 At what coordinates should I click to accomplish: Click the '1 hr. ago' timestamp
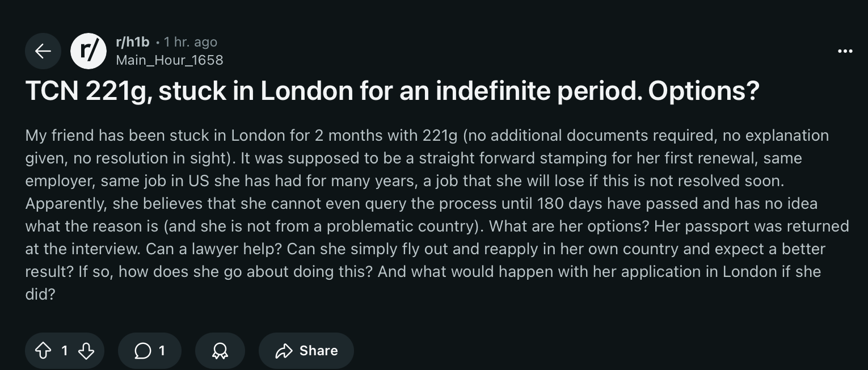190,42
